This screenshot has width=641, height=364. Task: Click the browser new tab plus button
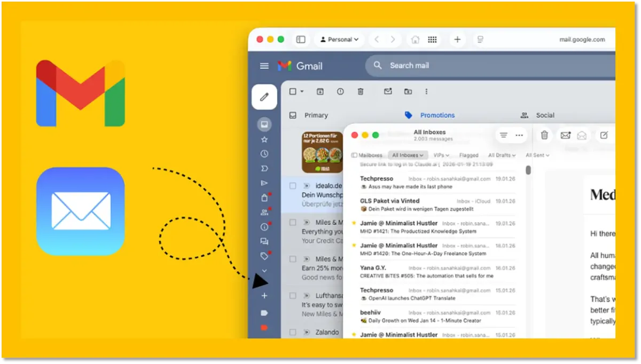point(457,39)
